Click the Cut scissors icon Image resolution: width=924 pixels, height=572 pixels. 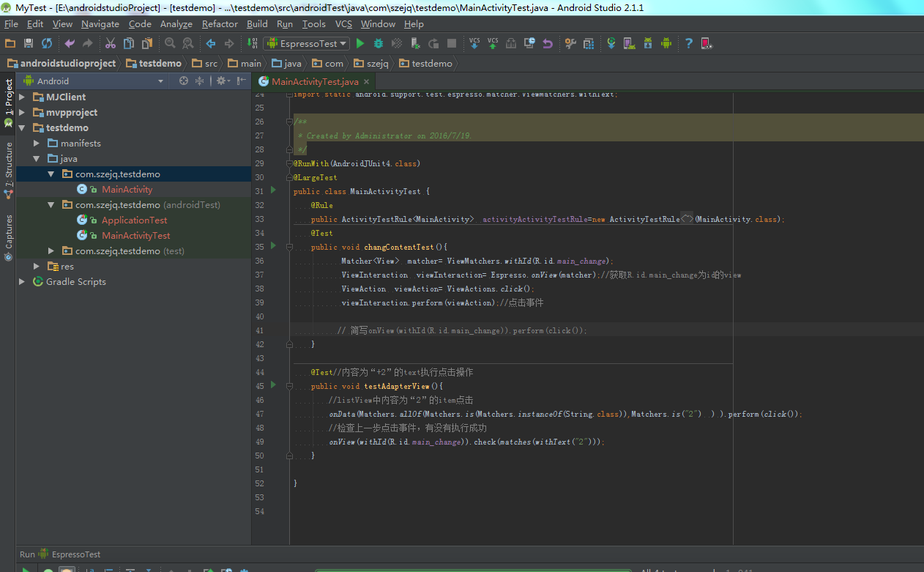(x=111, y=44)
